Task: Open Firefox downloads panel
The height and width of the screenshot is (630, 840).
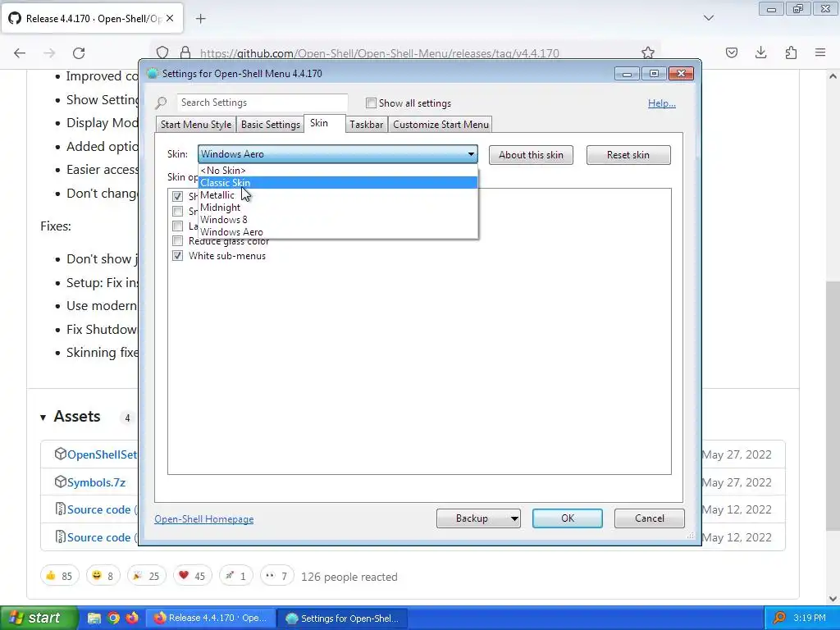Action: [x=760, y=52]
